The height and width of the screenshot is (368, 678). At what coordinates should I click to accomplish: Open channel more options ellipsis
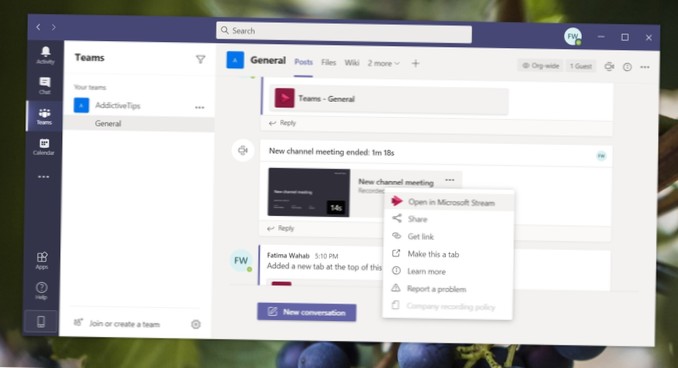(x=645, y=67)
